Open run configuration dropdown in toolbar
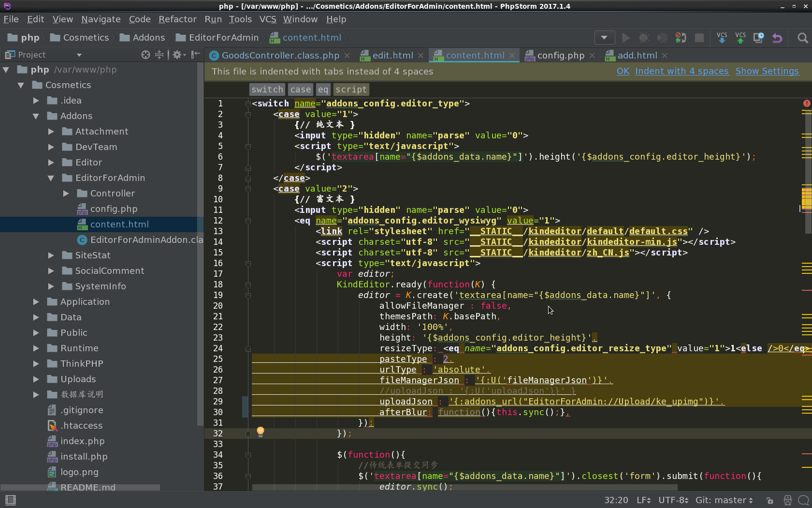Image resolution: width=812 pixels, height=508 pixels. click(604, 38)
